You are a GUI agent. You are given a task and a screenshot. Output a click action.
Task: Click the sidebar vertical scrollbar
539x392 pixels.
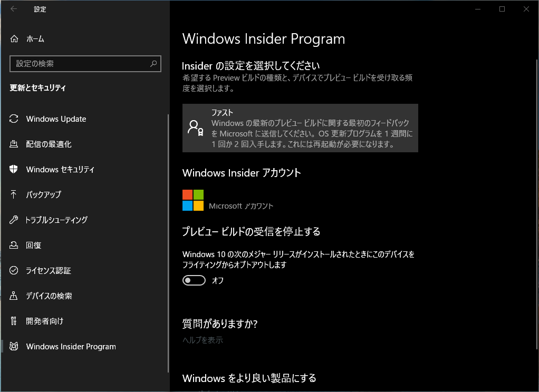(x=168, y=242)
